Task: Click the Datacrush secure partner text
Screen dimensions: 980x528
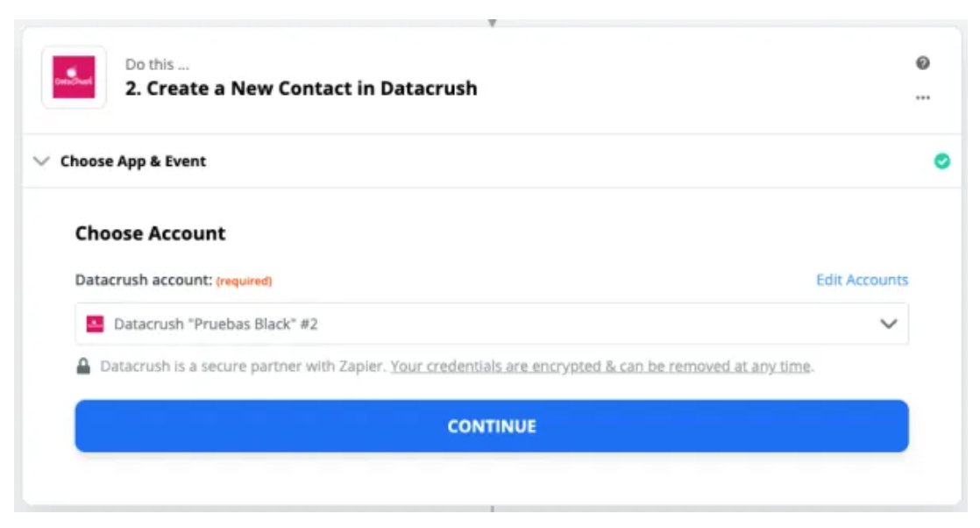Action: click(x=242, y=366)
